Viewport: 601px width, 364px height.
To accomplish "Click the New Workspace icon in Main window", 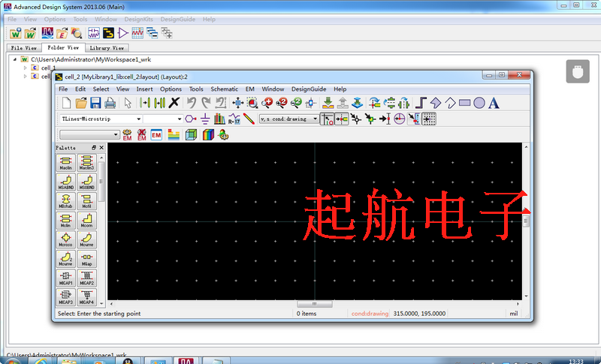I will [x=15, y=33].
